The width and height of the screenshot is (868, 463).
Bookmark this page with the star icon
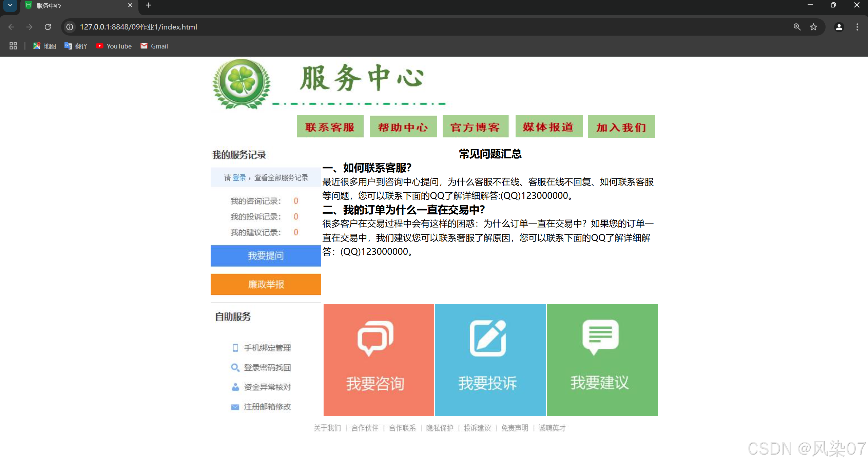coord(813,27)
